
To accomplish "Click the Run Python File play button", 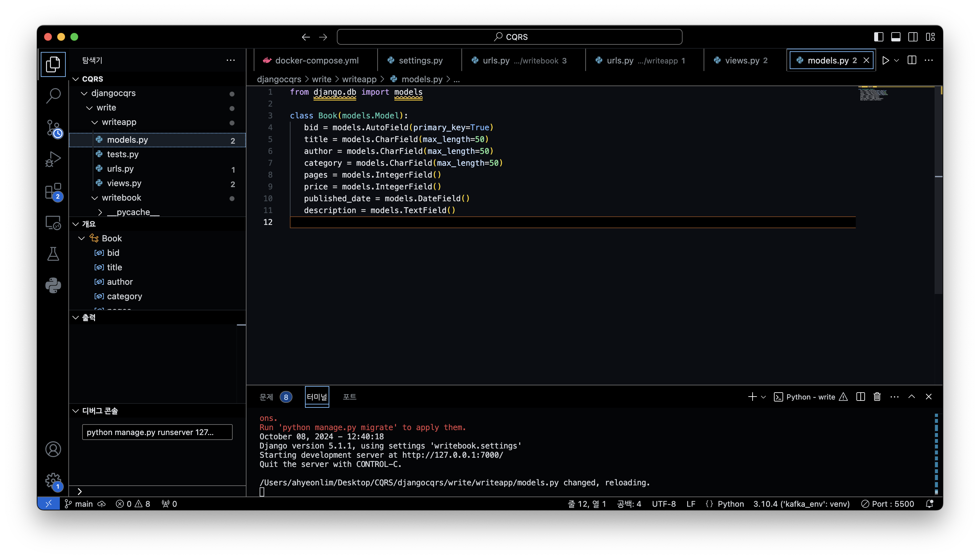I will (886, 60).
